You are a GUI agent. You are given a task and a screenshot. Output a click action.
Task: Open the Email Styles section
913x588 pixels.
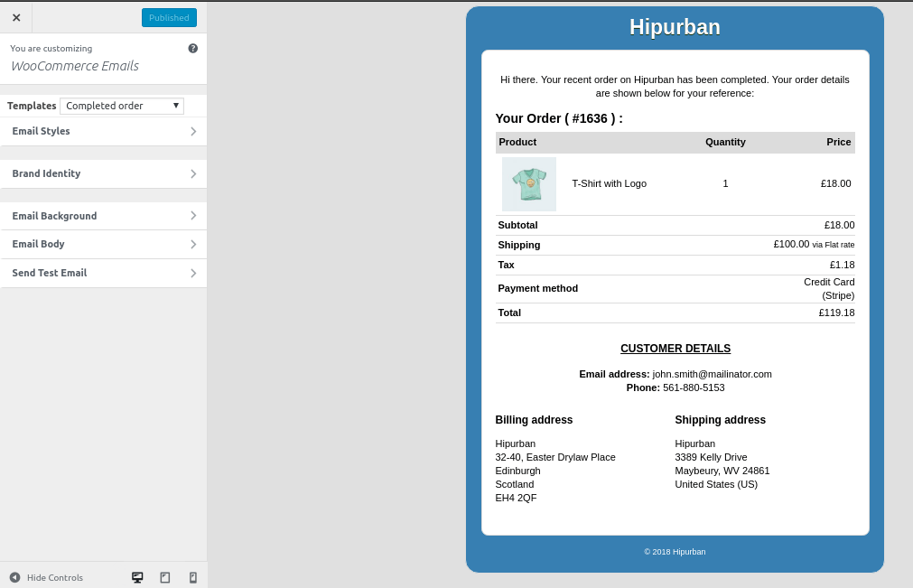point(103,132)
